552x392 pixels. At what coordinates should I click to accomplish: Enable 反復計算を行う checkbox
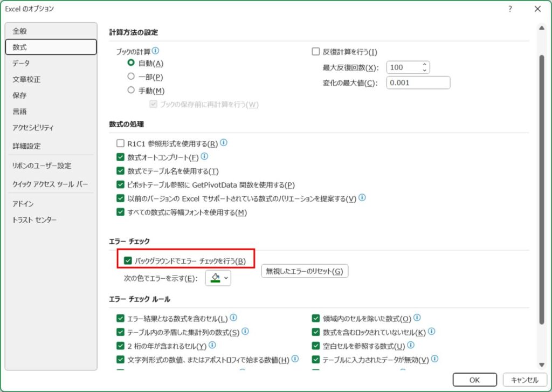coord(316,52)
